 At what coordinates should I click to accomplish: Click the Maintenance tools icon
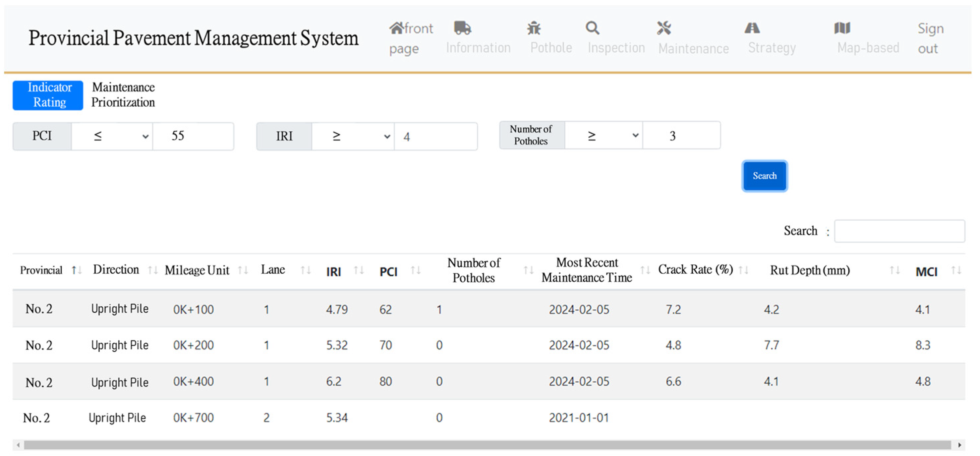pyautogui.click(x=664, y=28)
